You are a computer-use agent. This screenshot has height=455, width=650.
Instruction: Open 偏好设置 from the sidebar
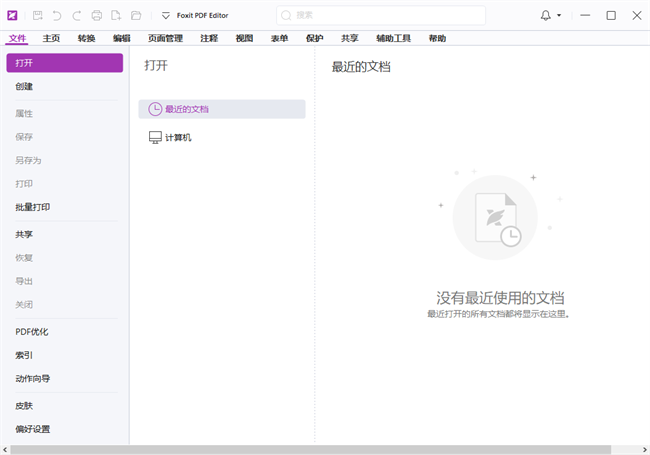pos(32,429)
